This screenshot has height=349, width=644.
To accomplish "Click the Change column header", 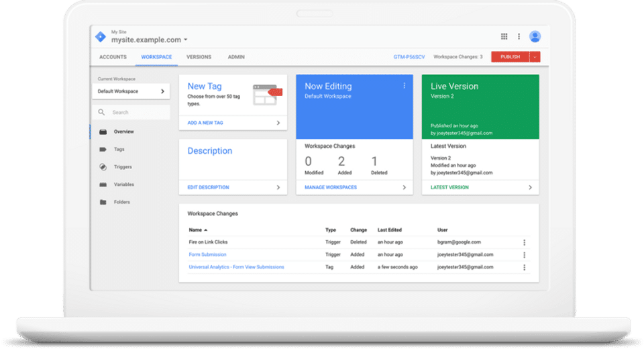I will (x=358, y=230).
